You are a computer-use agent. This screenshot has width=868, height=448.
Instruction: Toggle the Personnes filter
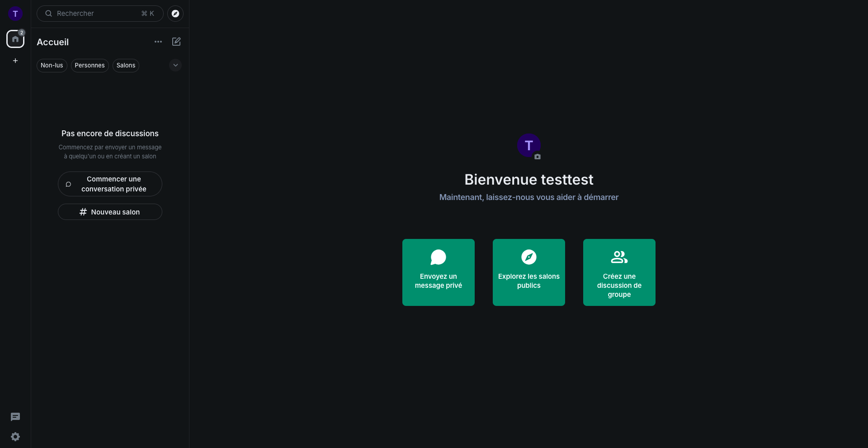pos(90,66)
